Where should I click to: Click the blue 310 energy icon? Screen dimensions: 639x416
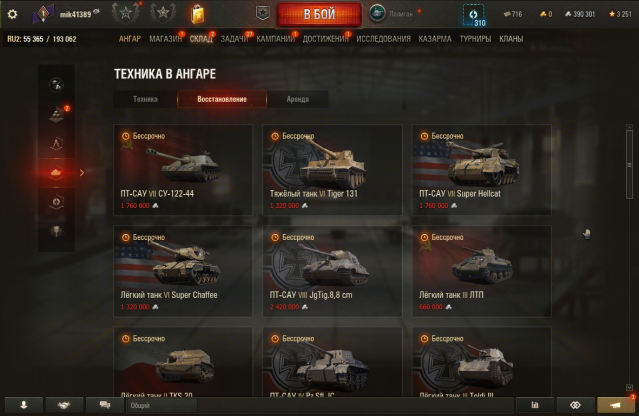click(474, 15)
